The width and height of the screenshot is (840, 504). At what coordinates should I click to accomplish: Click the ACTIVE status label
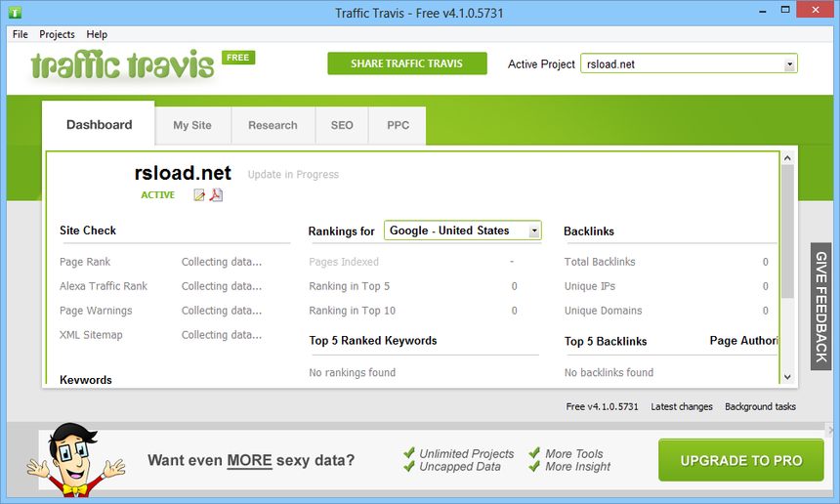(157, 195)
